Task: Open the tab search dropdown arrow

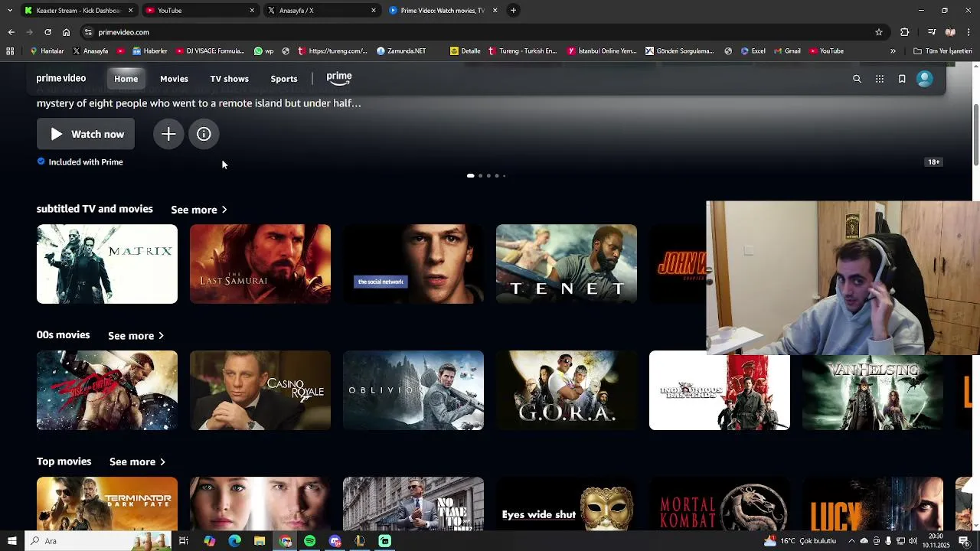Action: pos(9,10)
